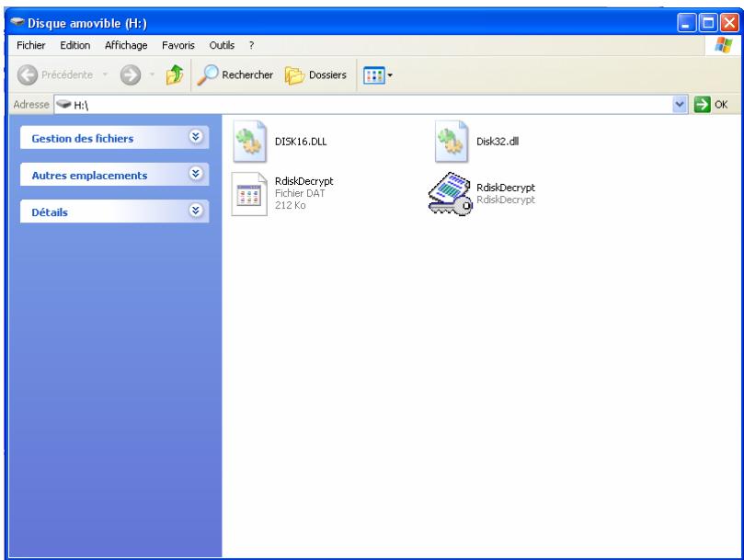
Task: Open the Précédente history dropdown arrow
Action: coord(106,74)
